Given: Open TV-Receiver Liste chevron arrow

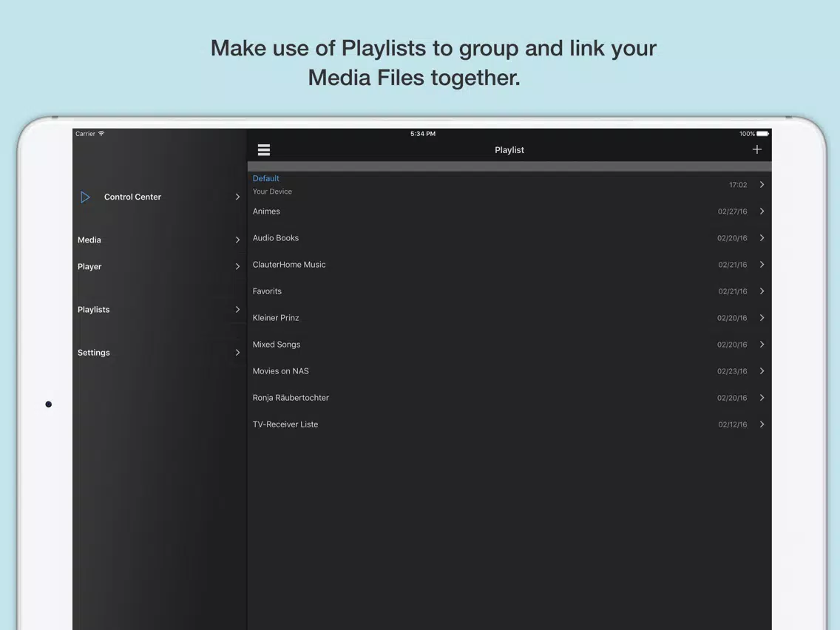Looking at the screenshot, I should (762, 424).
